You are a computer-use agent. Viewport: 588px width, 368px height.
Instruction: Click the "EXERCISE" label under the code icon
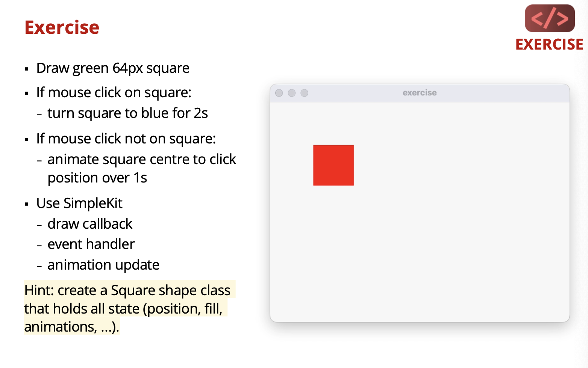549,44
